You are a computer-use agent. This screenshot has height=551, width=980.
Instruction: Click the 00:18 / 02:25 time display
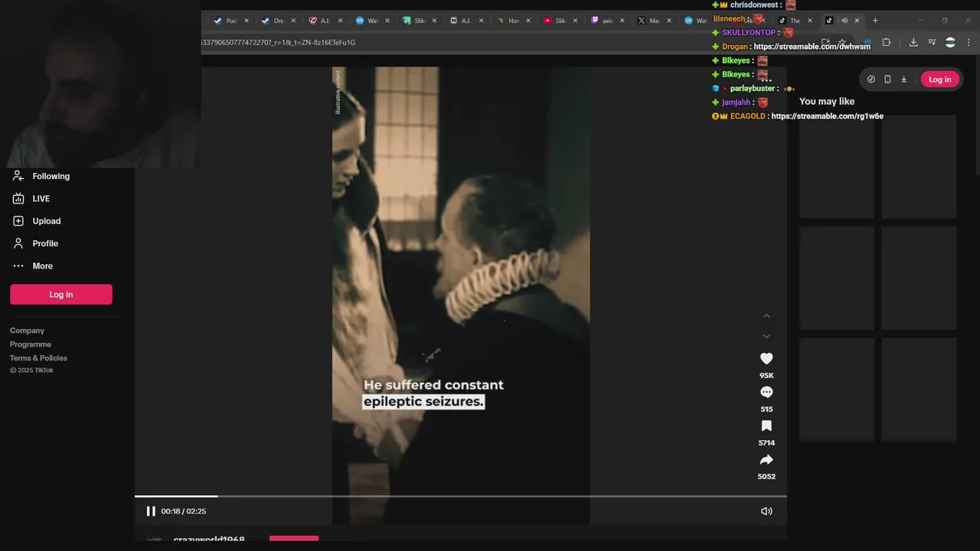184,511
